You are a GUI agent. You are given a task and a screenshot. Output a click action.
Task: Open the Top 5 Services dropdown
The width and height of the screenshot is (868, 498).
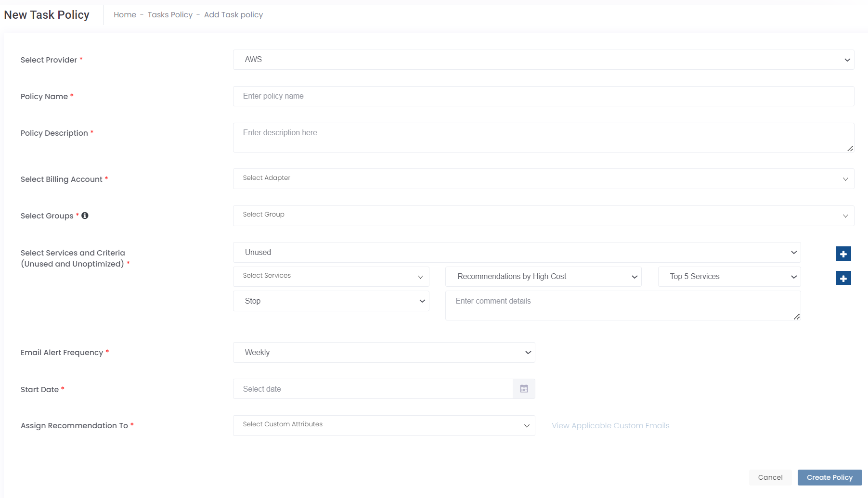click(729, 277)
